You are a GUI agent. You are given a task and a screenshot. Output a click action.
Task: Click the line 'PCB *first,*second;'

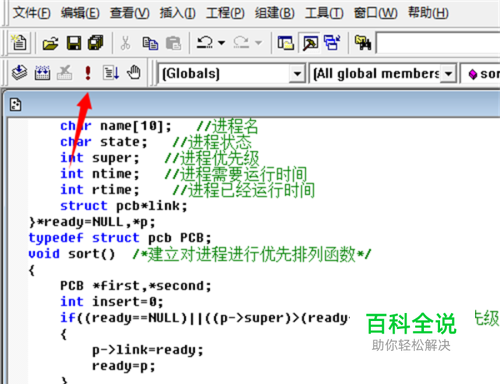(136, 286)
